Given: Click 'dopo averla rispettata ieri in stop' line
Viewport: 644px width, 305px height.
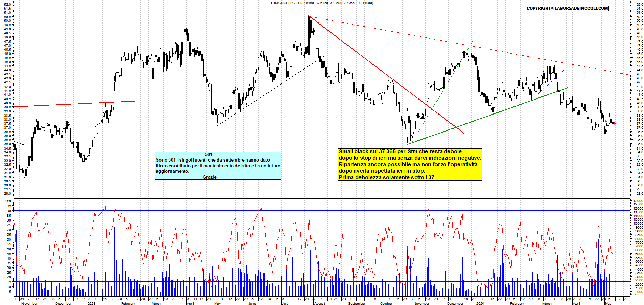Looking at the screenshot, I should click(382, 171).
